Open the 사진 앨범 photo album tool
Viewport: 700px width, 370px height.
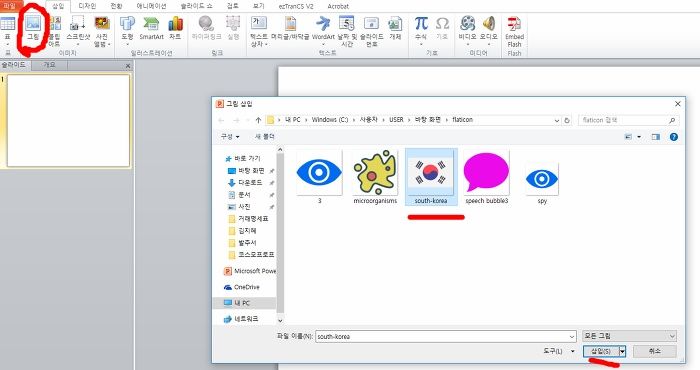point(102,31)
